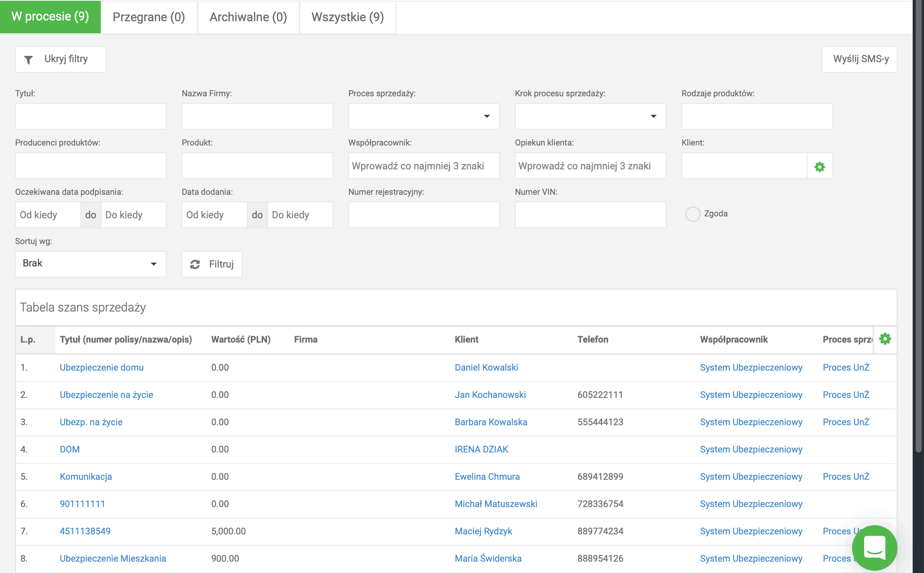
Task: Click the Klient column header
Action: click(x=467, y=340)
